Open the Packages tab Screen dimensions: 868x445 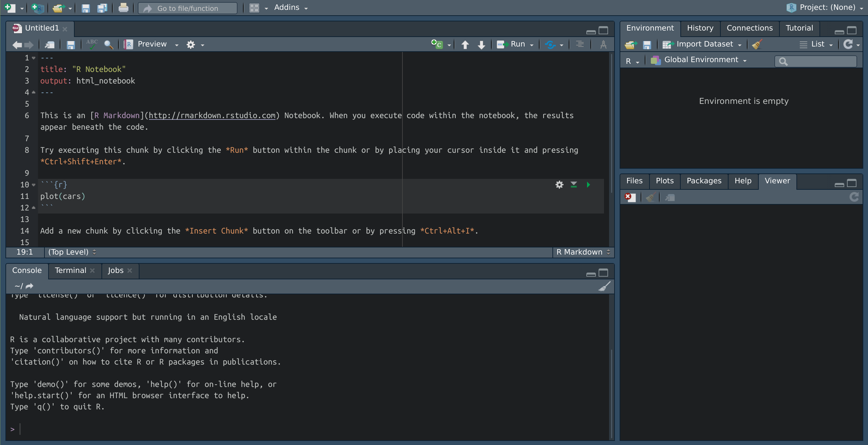coord(704,181)
